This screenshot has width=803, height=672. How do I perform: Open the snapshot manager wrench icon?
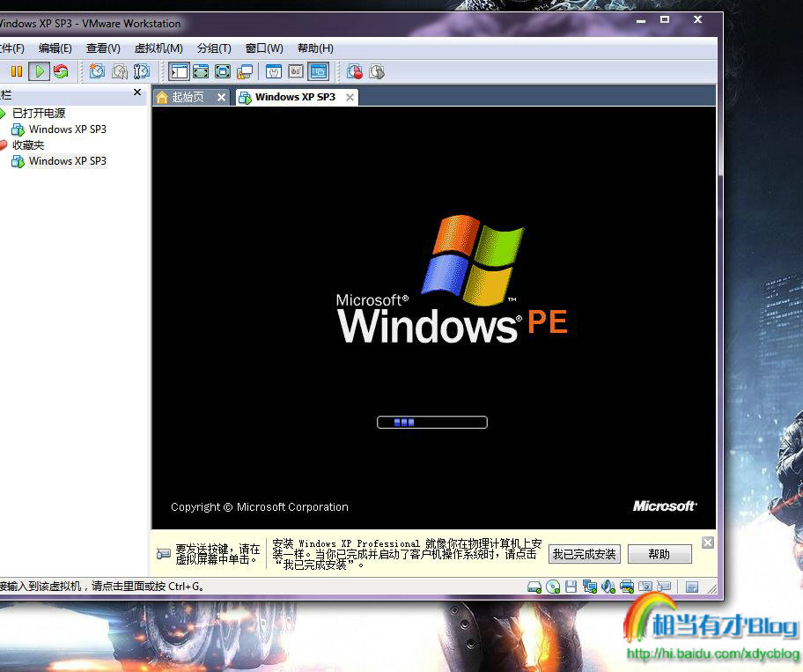142,71
